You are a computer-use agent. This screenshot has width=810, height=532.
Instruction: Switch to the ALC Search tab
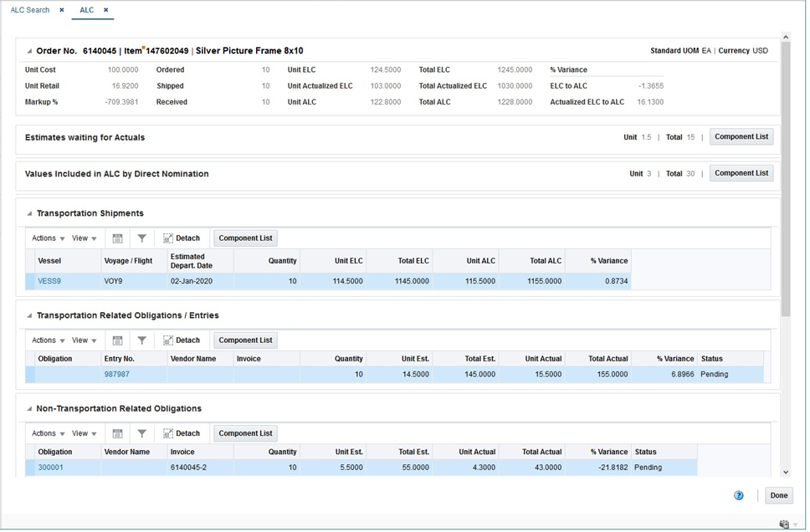click(30, 10)
